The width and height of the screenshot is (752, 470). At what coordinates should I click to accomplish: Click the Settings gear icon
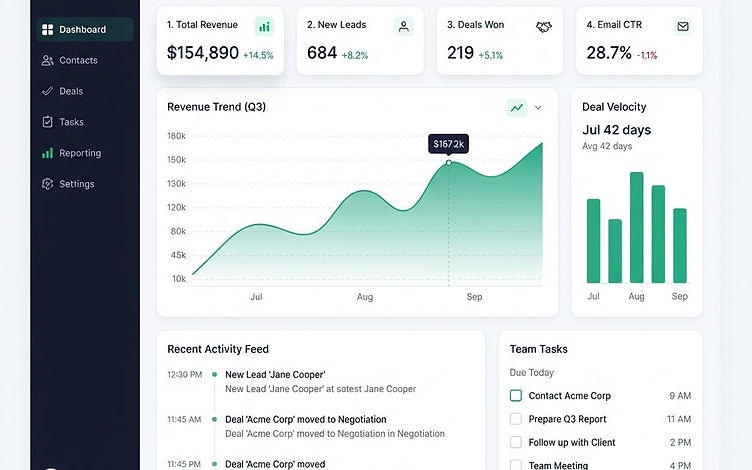click(x=47, y=184)
